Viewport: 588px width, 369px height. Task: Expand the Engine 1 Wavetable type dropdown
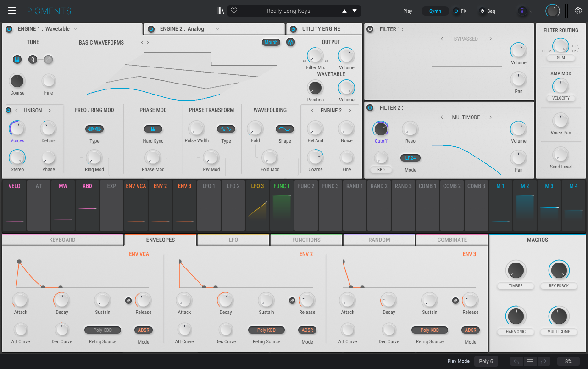[76, 29]
